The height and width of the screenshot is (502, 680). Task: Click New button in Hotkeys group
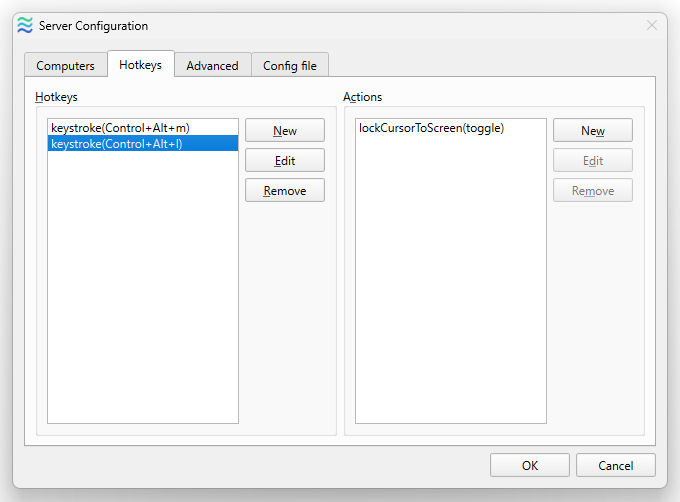[x=285, y=130]
